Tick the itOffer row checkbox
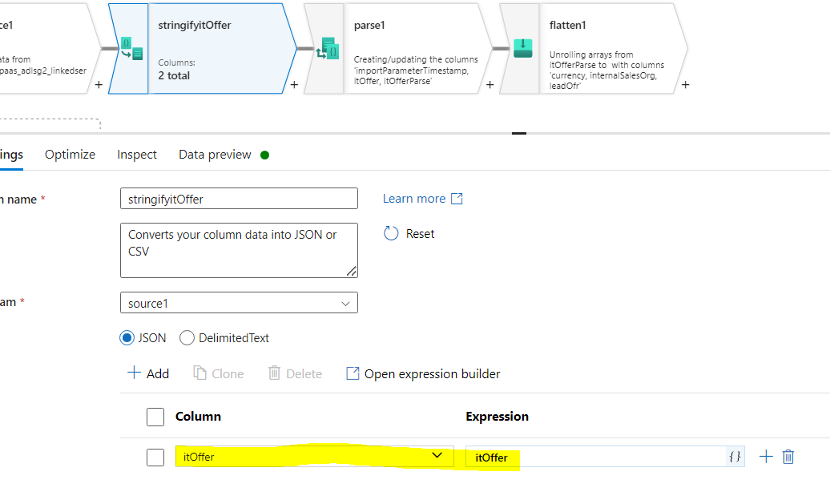The image size is (830, 504). [155, 458]
